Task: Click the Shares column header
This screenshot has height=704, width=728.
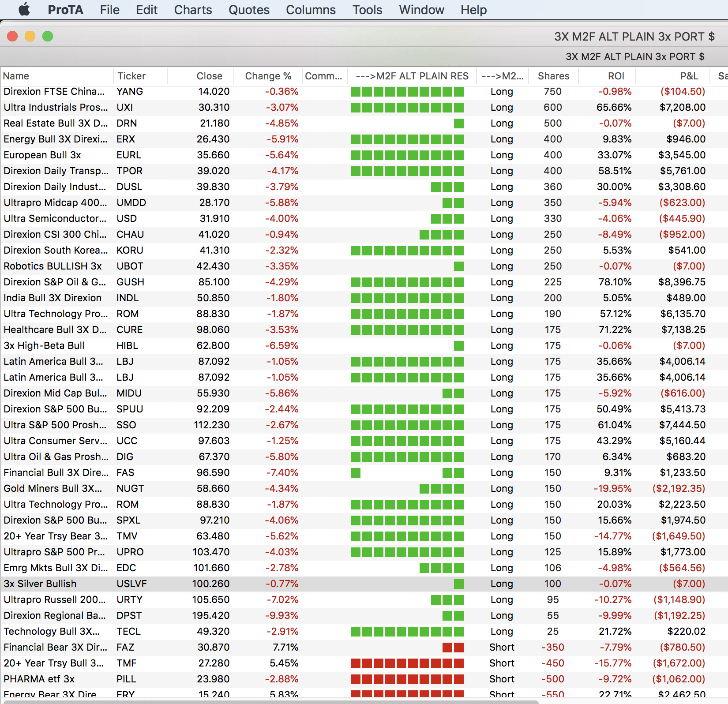Action: [x=553, y=76]
